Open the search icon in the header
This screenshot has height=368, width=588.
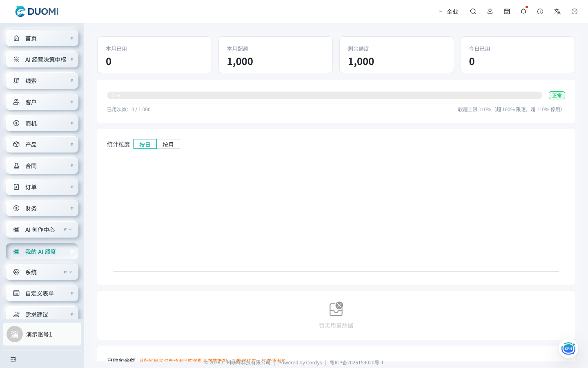click(x=473, y=11)
